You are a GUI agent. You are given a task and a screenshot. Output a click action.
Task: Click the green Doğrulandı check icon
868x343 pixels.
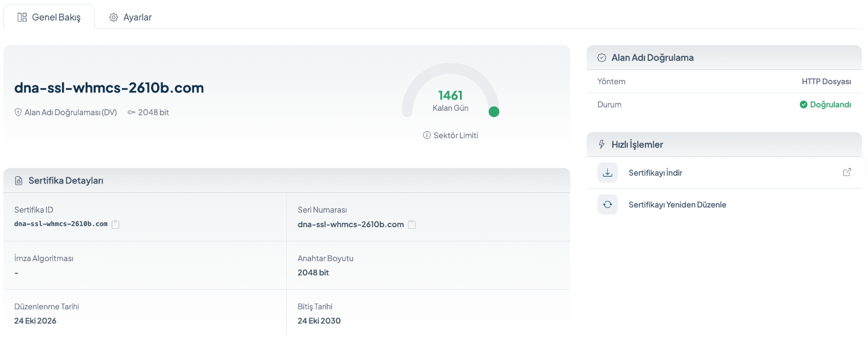tap(804, 104)
